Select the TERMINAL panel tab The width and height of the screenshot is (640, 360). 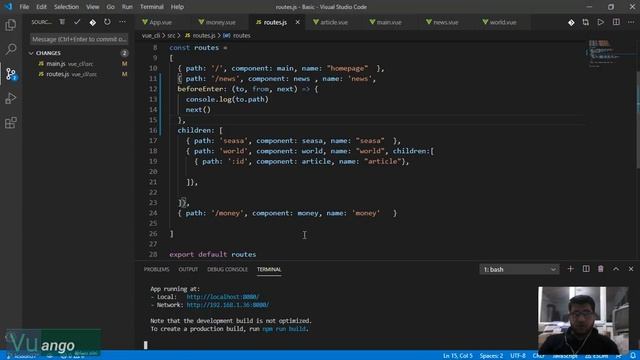269,269
